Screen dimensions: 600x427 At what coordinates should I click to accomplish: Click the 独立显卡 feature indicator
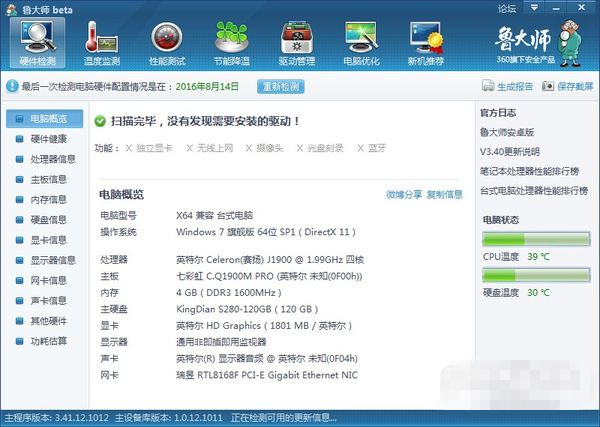[x=149, y=148]
